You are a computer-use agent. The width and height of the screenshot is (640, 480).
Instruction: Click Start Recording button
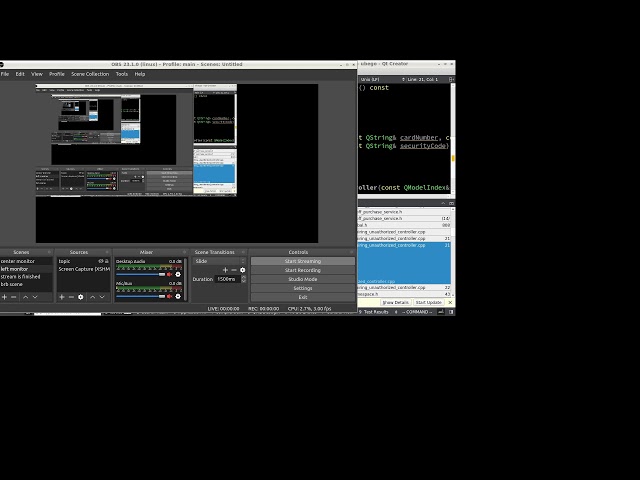pyautogui.click(x=303, y=270)
